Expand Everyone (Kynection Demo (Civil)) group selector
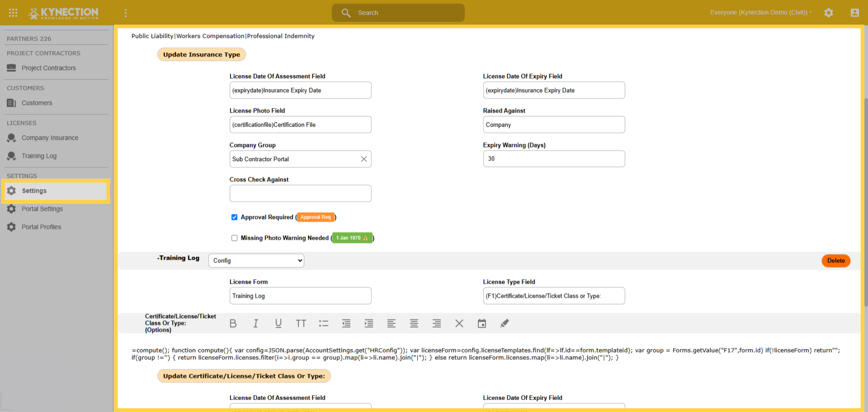The width and height of the screenshot is (868, 412). (x=761, y=12)
